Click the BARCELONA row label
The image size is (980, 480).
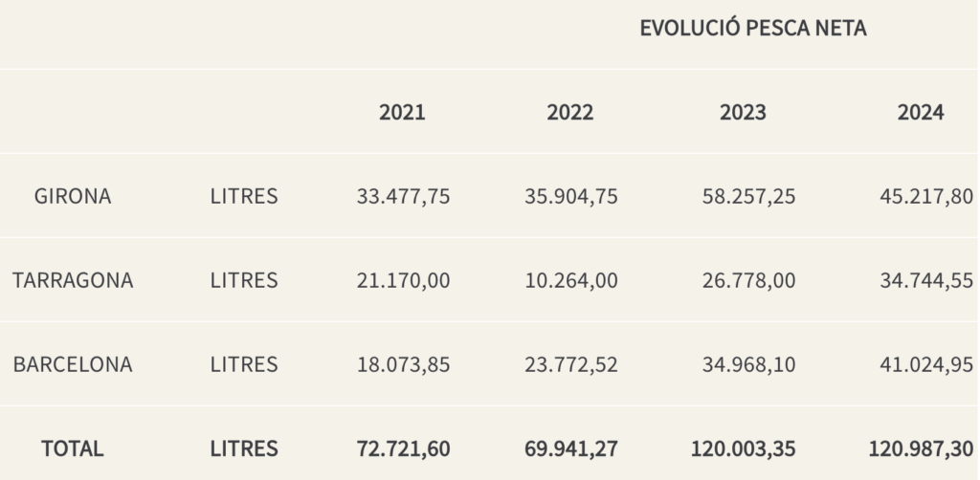click(73, 364)
